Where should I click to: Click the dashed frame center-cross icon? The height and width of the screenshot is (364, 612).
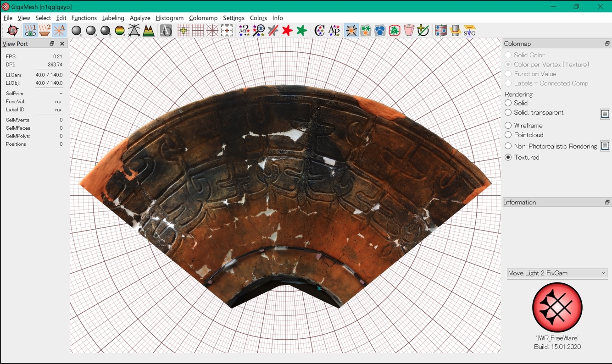pos(227,31)
